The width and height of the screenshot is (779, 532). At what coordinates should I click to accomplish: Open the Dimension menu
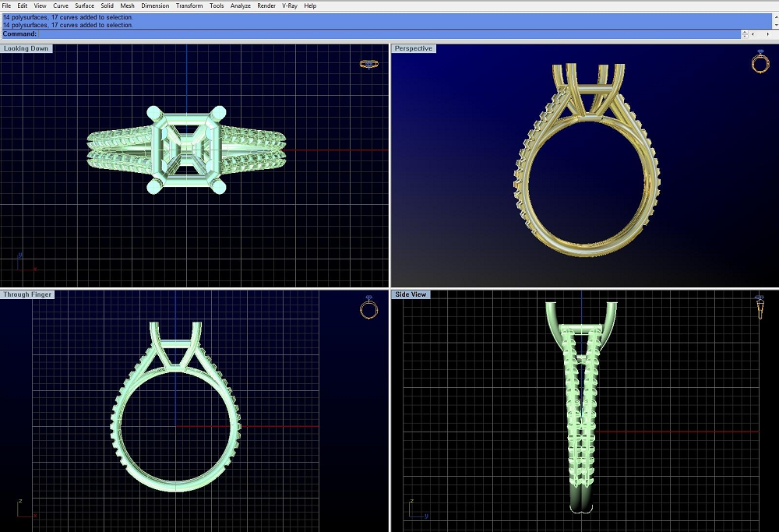(155, 6)
